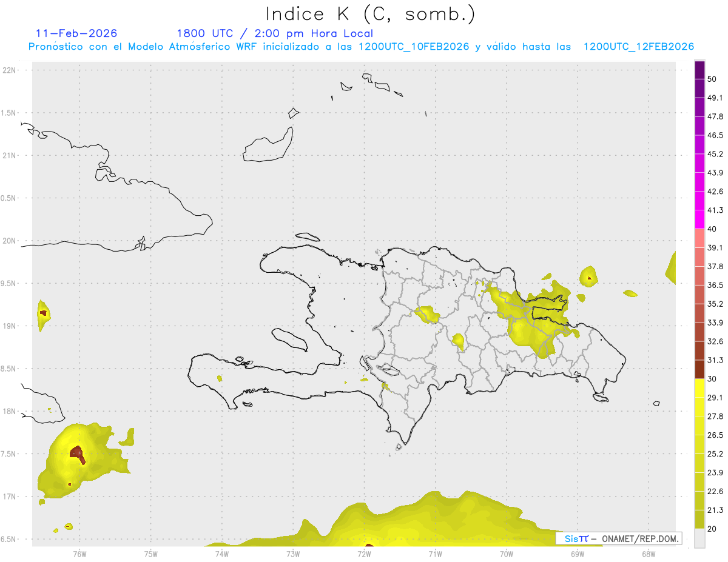Image resolution: width=728 pixels, height=562 pixels.
Task: Click the colorbar label "32.6"
Action: (715, 342)
